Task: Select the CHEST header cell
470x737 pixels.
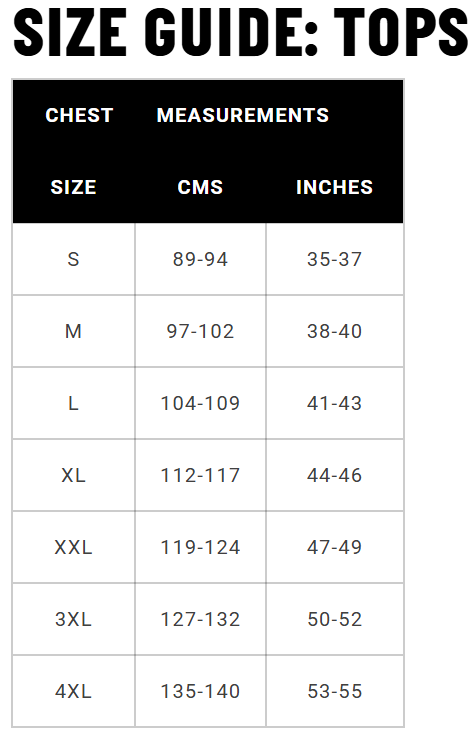Action: (79, 115)
